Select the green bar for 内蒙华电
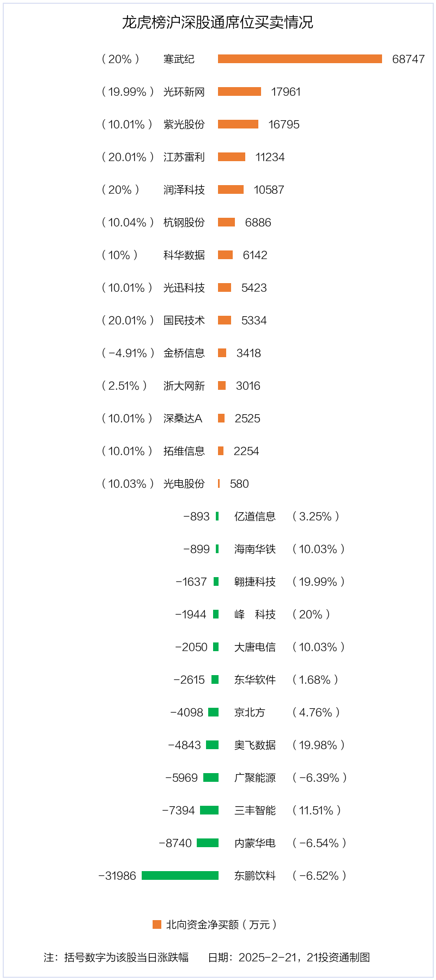Viewport: 436px width, 980px height. 208,843
